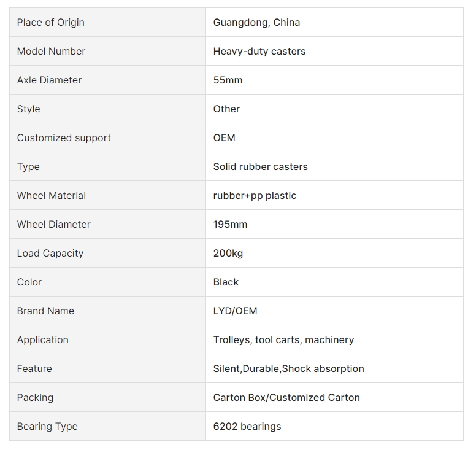
Task: Click the Style row label
Action: [29, 109]
